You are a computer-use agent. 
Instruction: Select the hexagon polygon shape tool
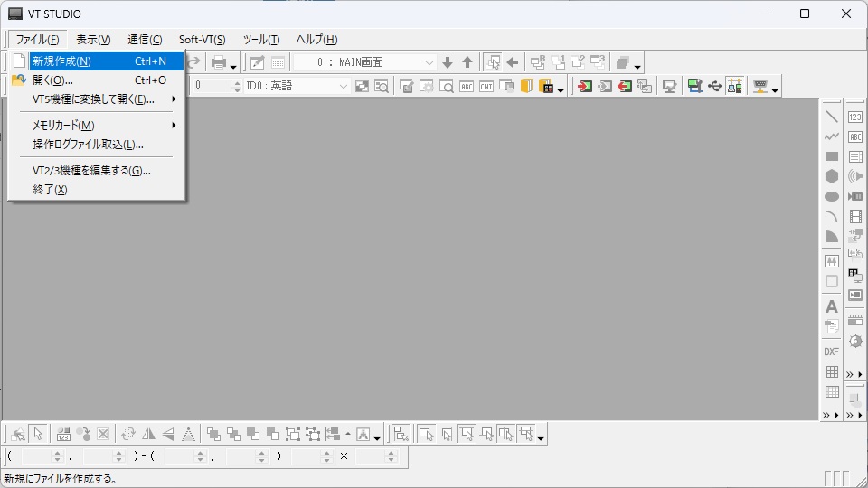click(832, 176)
